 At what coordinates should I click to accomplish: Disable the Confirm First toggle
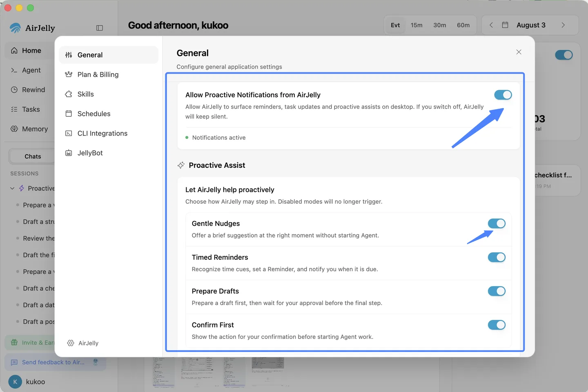point(497,325)
